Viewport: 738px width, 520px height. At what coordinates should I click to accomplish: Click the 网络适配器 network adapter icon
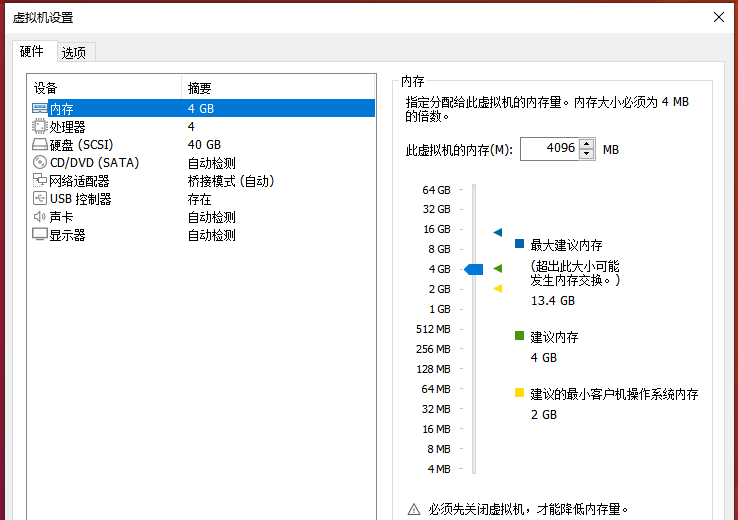tap(40, 180)
